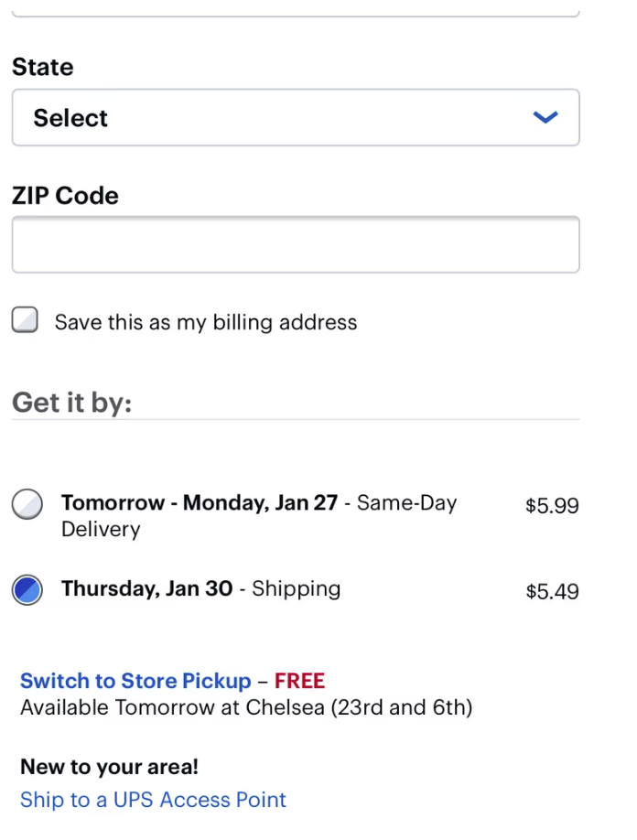Viewport: 637px width, 840px height.
Task: Click the blue chevron in State field
Action: point(545,117)
